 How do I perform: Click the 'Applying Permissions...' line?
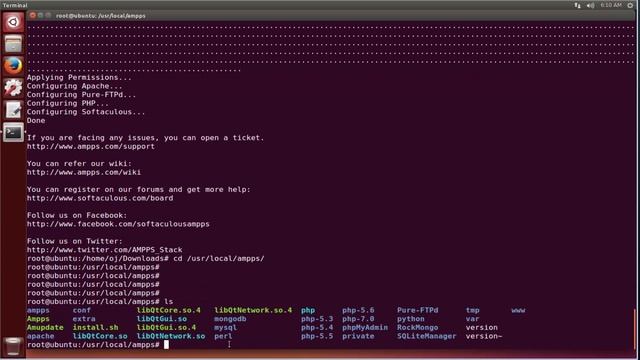coord(79,78)
